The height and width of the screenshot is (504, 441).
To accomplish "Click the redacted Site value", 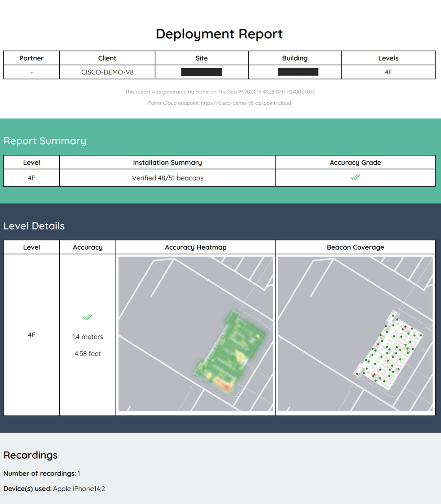I will click(202, 72).
